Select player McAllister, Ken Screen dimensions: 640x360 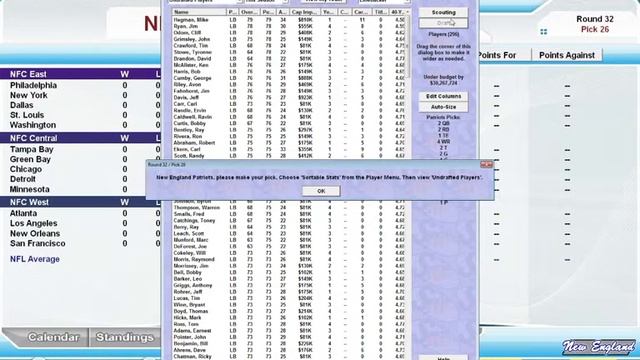tap(191, 65)
